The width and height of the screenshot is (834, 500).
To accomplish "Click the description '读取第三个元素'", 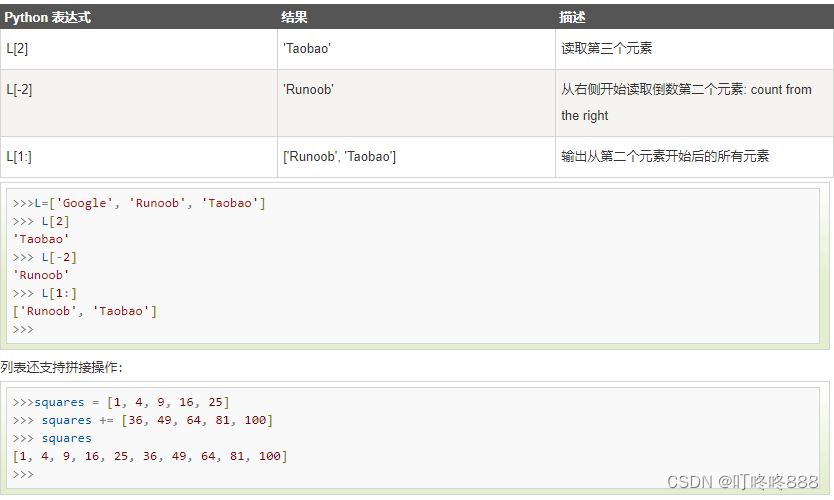I will 606,48.
